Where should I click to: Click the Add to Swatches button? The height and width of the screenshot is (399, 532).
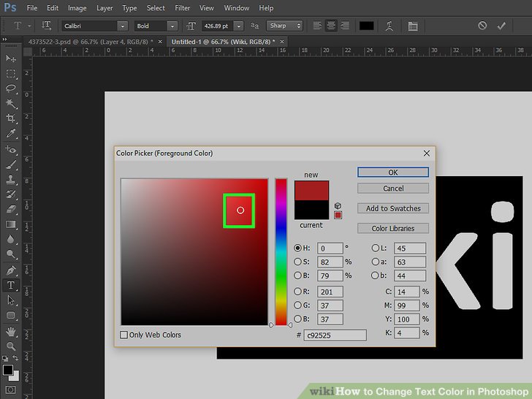click(x=393, y=208)
